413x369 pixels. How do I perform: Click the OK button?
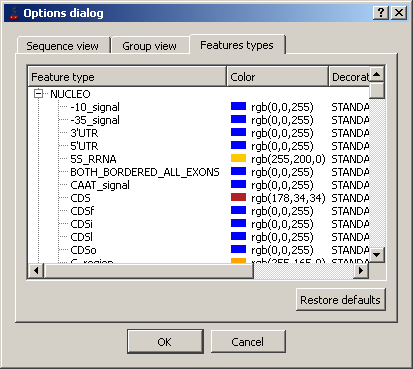click(x=165, y=341)
